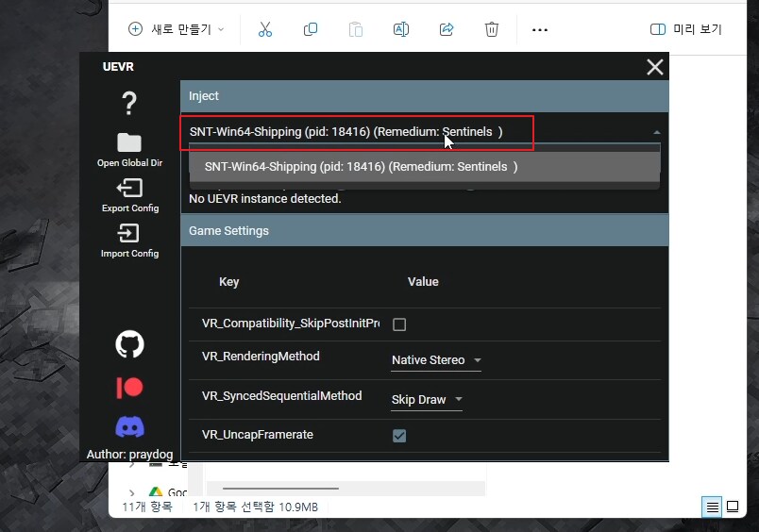Click the 미리 보기 preview button
The height and width of the screenshot is (532, 759).
click(x=686, y=29)
